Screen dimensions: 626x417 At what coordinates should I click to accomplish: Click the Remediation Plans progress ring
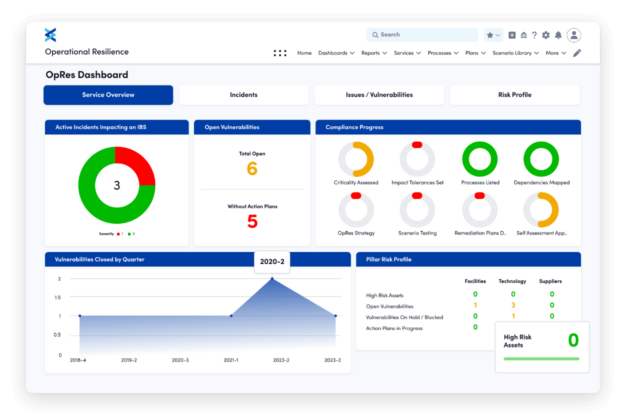479,210
